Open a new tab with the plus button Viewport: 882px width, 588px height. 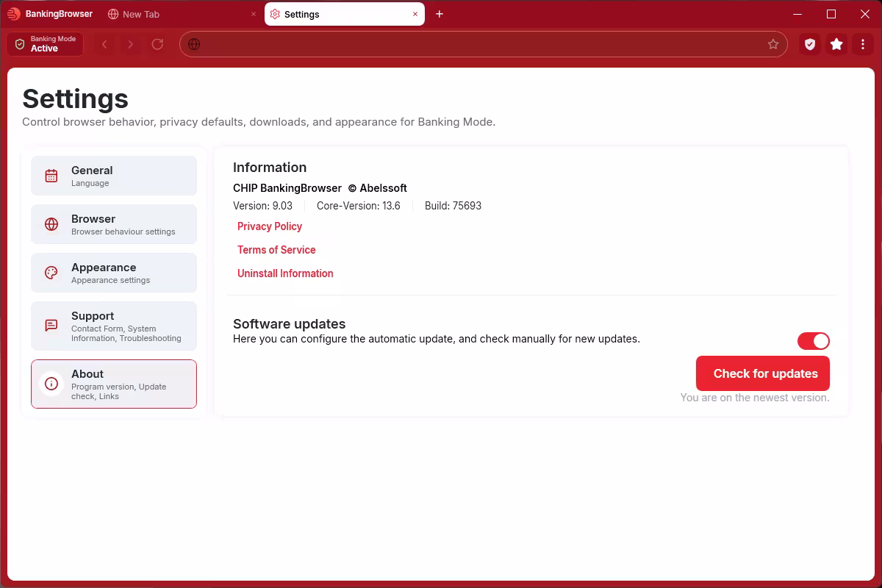coord(440,14)
